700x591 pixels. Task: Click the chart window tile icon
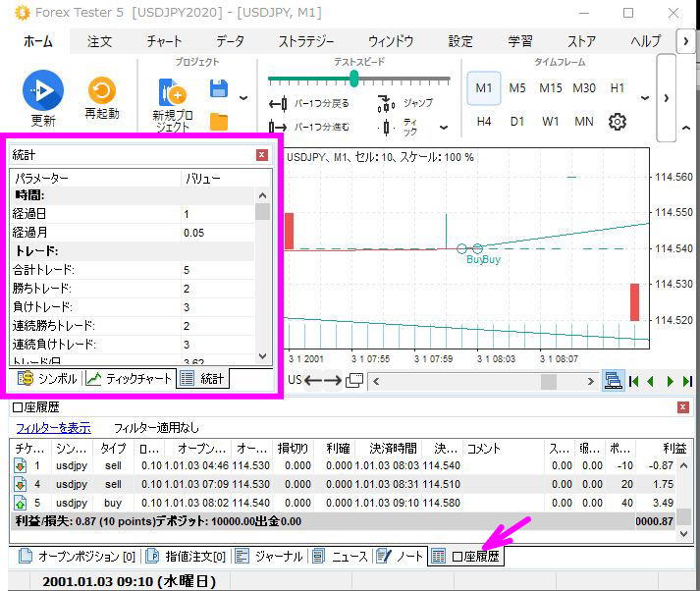(x=354, y=380)
